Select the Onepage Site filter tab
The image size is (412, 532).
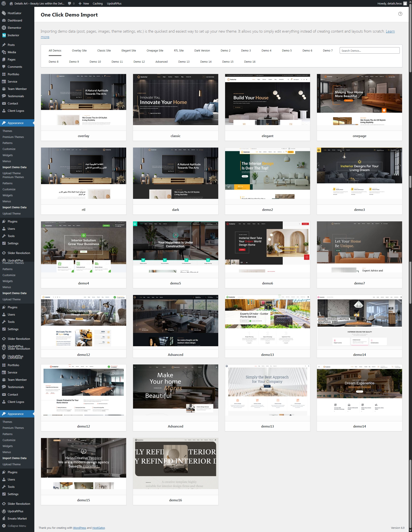[x=155, y=50]
